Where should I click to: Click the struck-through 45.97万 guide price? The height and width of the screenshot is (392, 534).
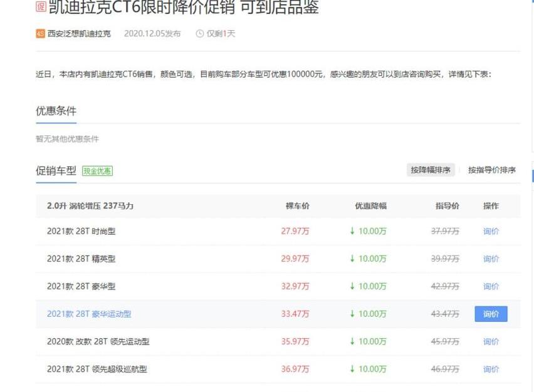[x=445, y=342]
